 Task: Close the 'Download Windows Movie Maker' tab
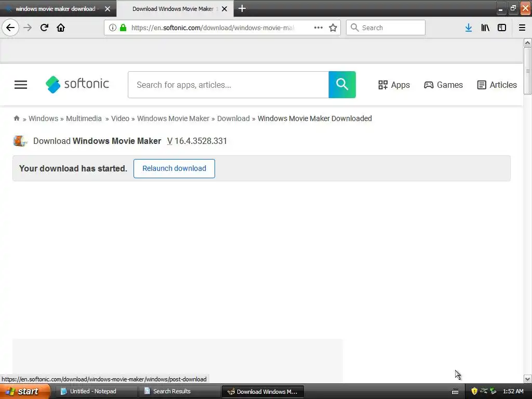tap(224, 9)
